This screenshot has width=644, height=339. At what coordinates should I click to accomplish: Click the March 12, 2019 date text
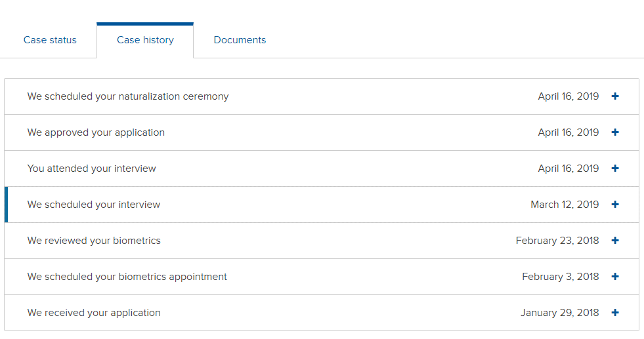pyautogui.click(x=565, y=205)
